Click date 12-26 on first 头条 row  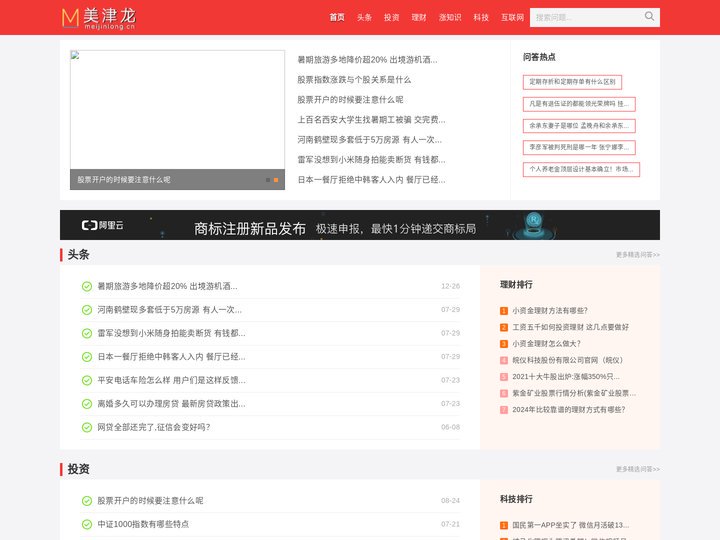[x=450, y=286]
